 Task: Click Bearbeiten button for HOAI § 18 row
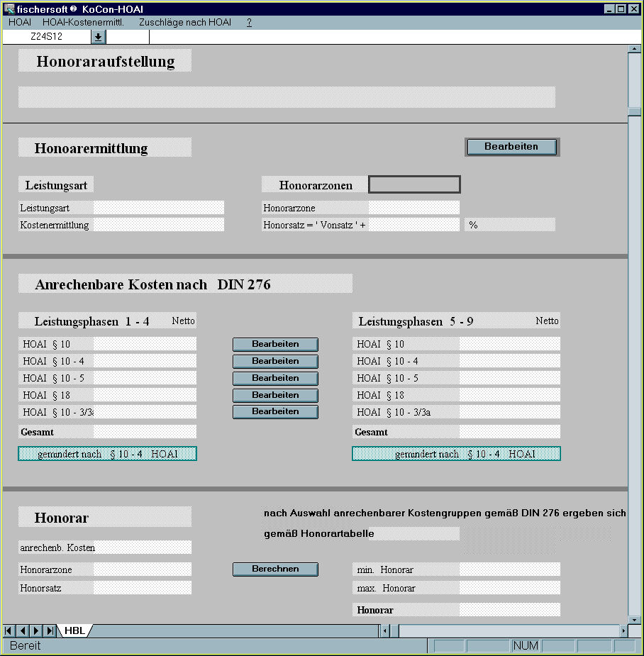point(275,395)
